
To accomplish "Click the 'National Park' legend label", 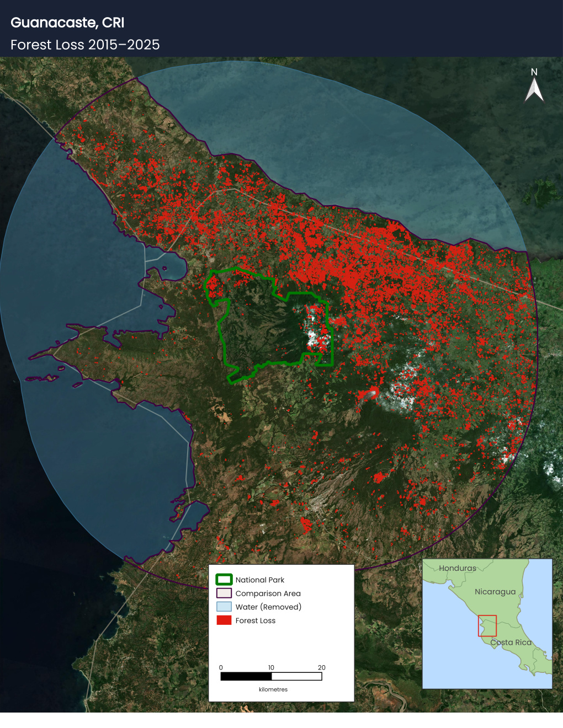I will click(x=260, y=580).
